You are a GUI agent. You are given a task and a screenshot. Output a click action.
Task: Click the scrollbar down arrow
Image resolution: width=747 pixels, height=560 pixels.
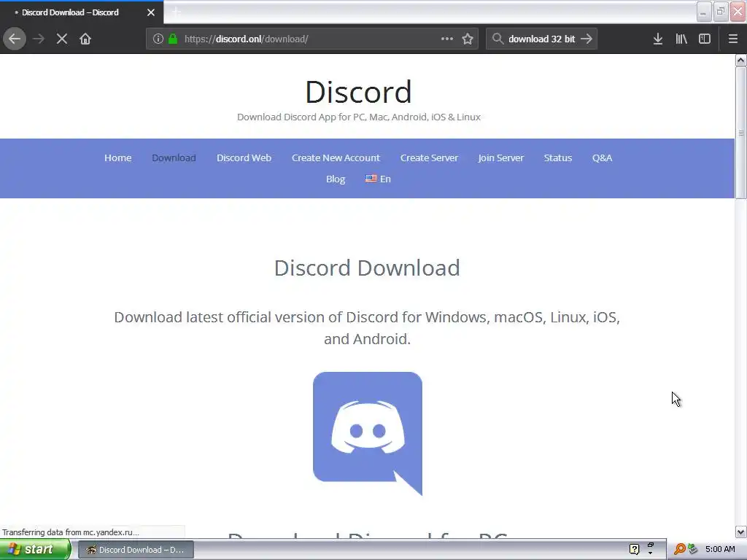pos(741,532)
